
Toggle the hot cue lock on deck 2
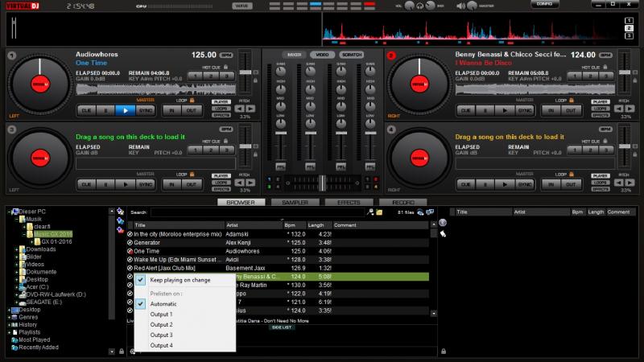click(605, 67)
